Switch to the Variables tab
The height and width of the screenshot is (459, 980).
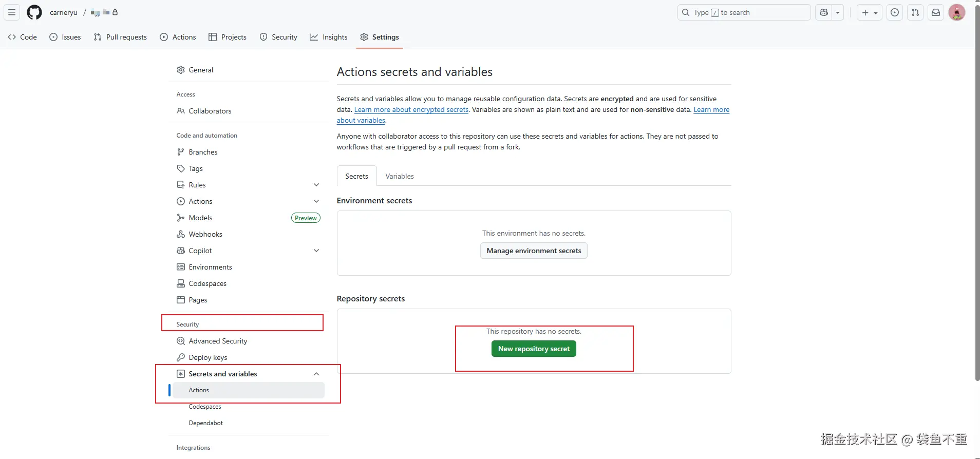[400, 176]
